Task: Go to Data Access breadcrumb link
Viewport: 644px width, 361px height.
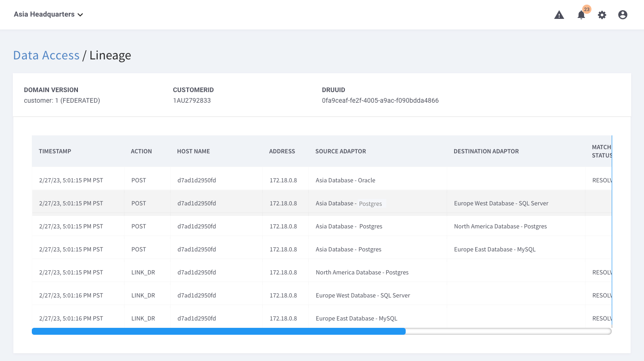Action: pyautogui.click(x=46, y=55)
